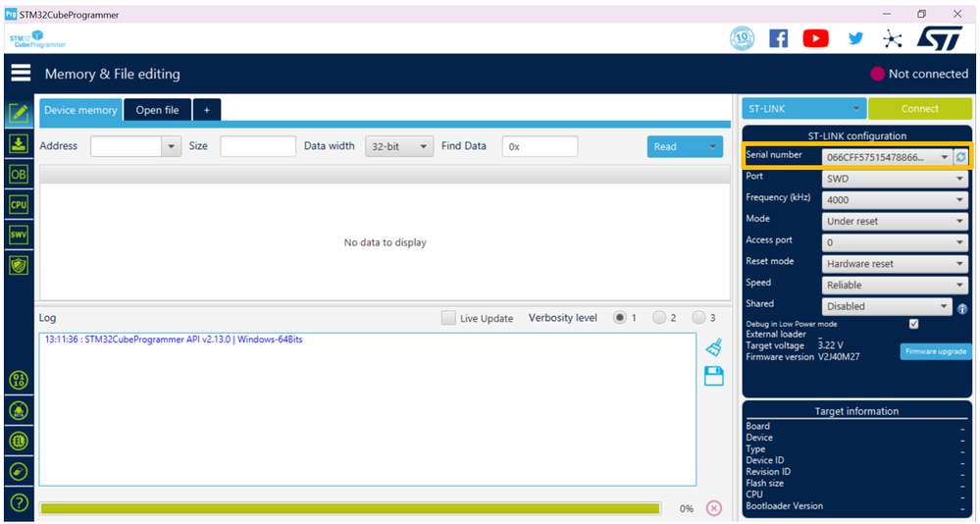Image resolution: width=980 pixels, height=524 pixels.
Task: Click the Find Data input field
Action: tap(540, 146)
